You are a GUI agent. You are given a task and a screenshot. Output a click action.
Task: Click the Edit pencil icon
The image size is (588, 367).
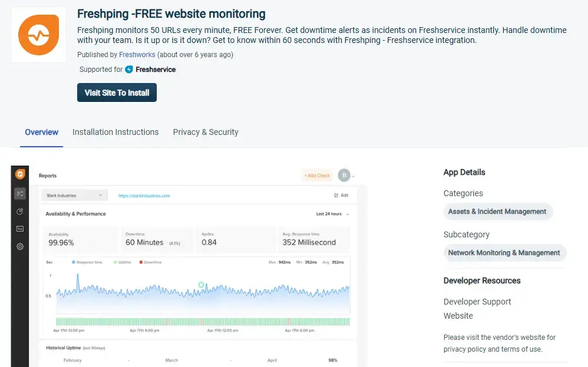(x=336, y=196)
